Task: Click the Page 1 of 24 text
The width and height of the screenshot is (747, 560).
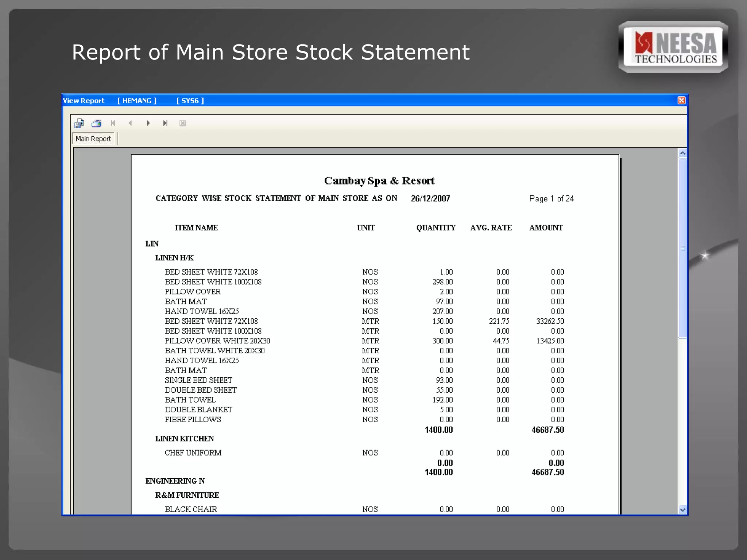Action: [x=551, y=198]
